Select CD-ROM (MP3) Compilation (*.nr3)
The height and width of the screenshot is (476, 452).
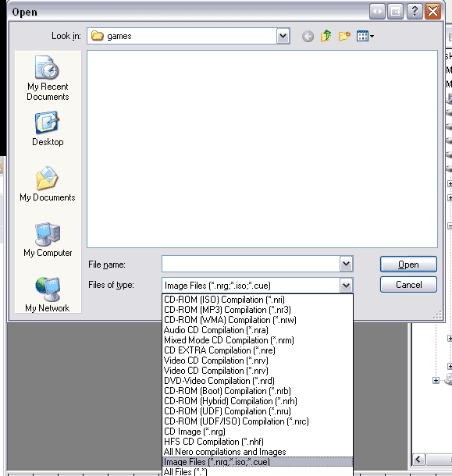coord(258,310)
